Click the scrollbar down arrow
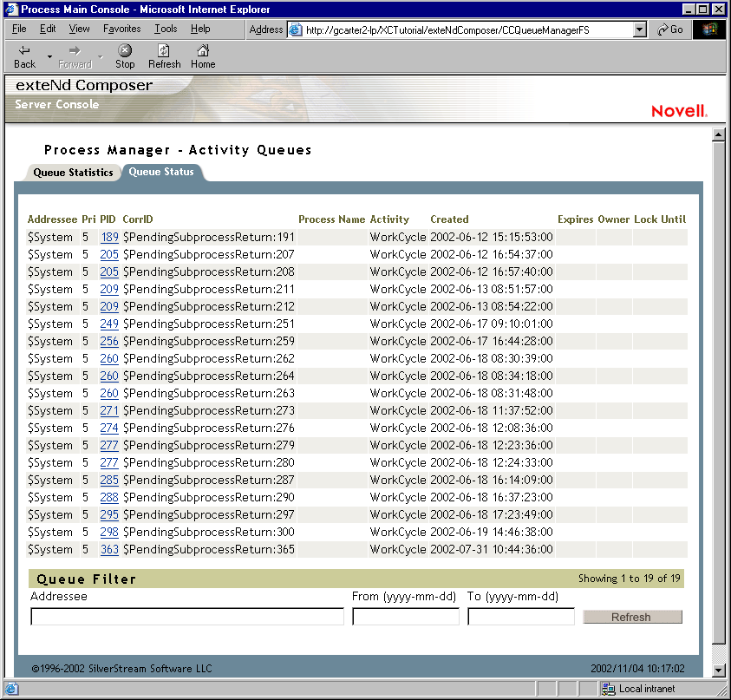 pyautogui.click(x=718, y=671)
